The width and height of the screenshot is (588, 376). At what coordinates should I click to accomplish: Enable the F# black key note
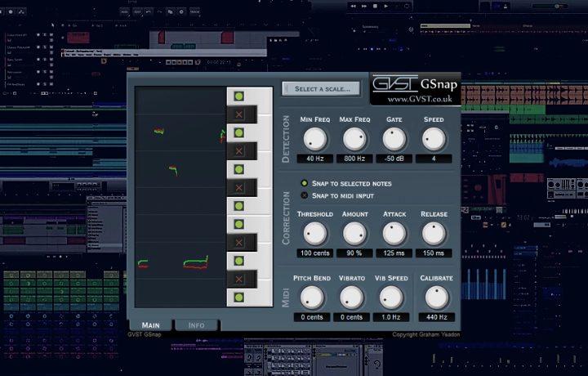238,188
